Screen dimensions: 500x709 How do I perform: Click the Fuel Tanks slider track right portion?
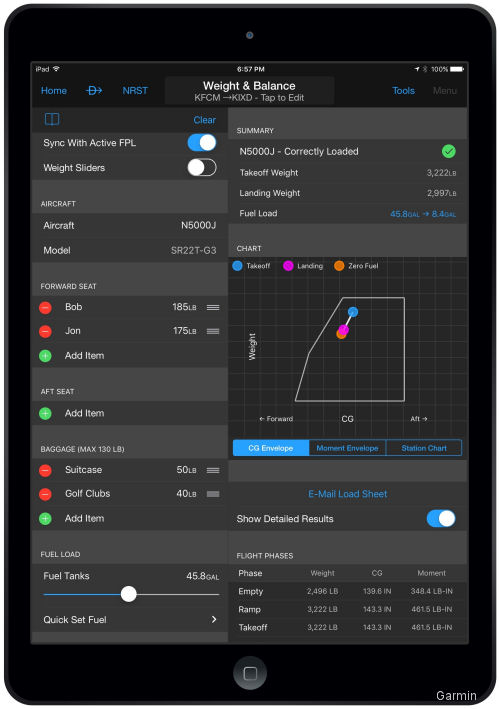[178, 595]
